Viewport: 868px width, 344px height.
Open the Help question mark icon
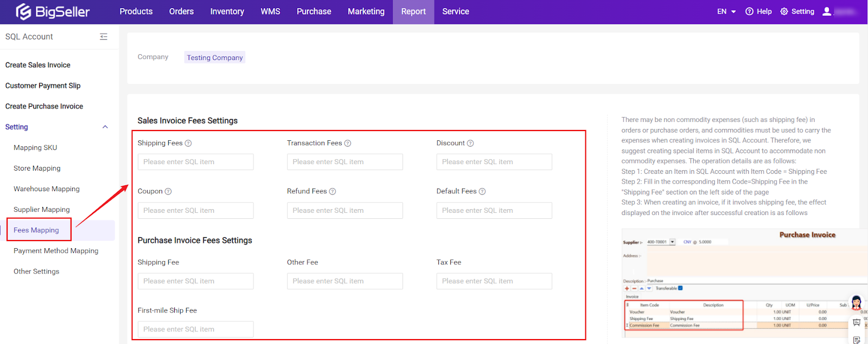[x=749, y=11]
